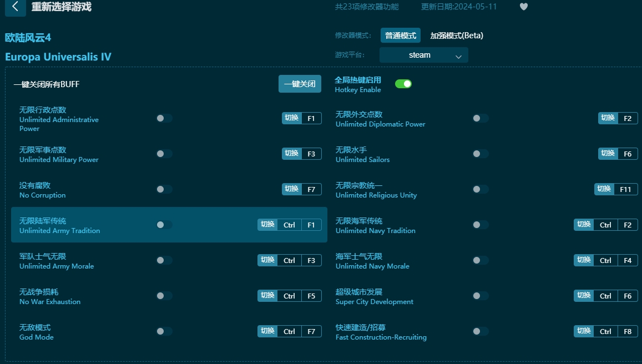Click 切换 button for No War Exhaustion
This screenshot has width=642, height=364.
click(x=267, y=296)
